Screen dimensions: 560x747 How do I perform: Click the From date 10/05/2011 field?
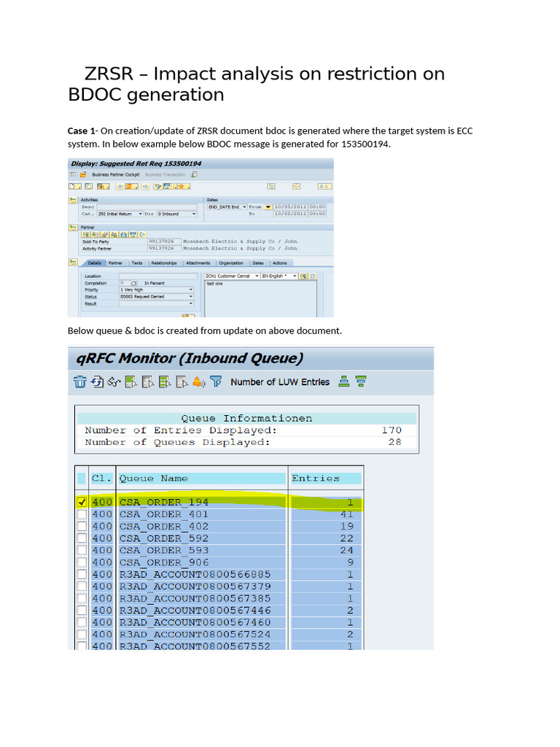(290, 206)
